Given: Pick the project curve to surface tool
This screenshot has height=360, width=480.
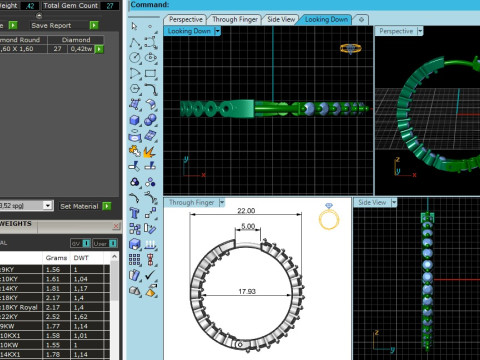Looking at the screenshot, I should click(135, 135).
